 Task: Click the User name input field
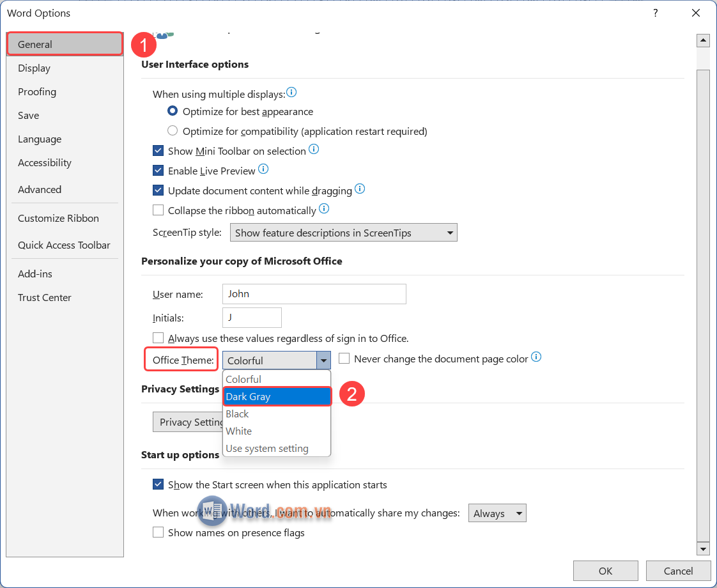314,294
